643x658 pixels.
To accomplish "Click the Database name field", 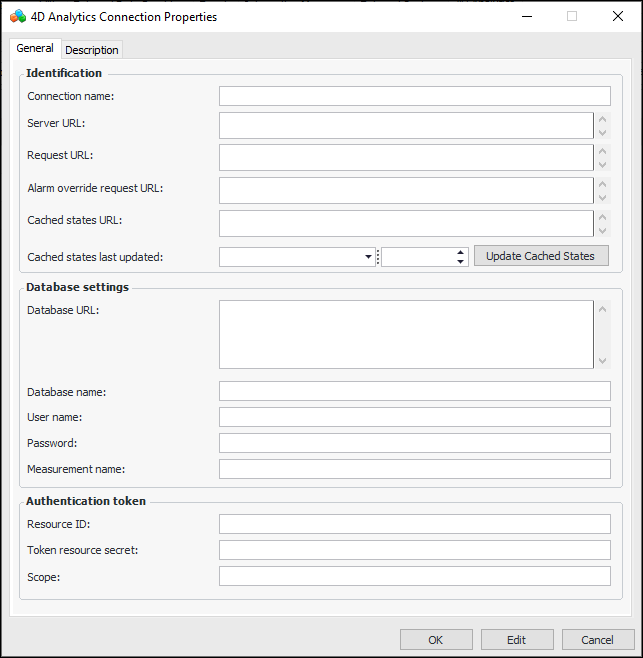I will pos(414,391).
